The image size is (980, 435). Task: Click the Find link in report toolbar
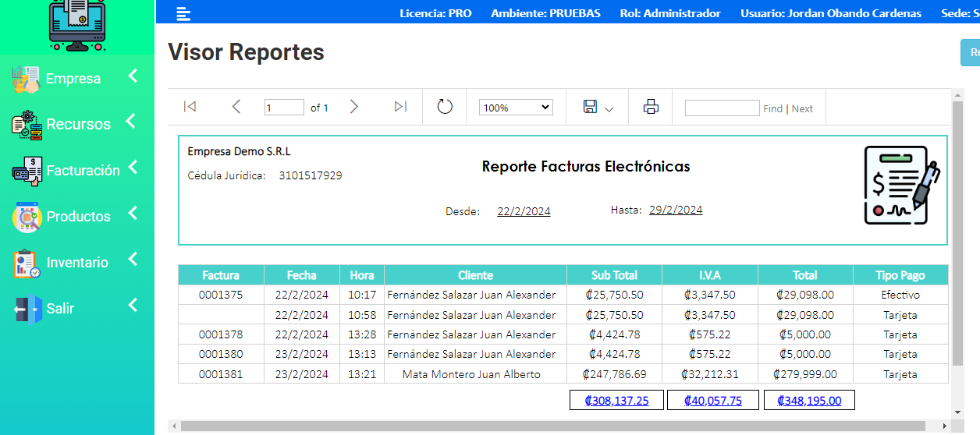coord(772,109)
